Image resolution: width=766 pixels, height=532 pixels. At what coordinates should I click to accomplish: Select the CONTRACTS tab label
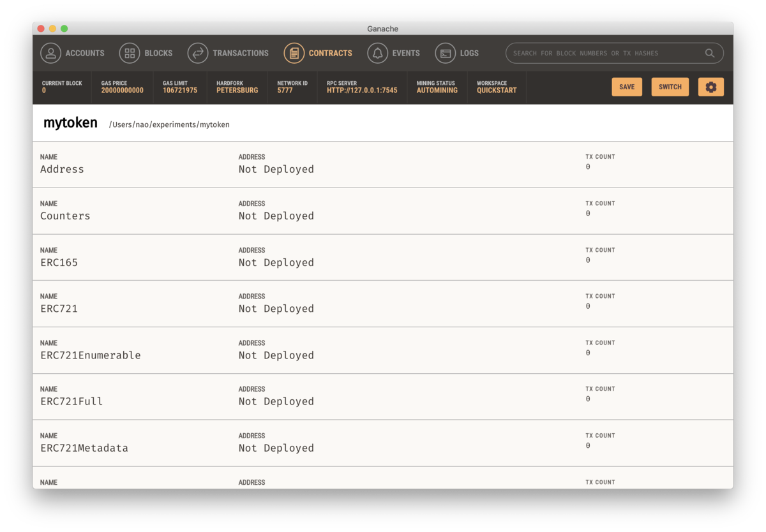(331, 53)
